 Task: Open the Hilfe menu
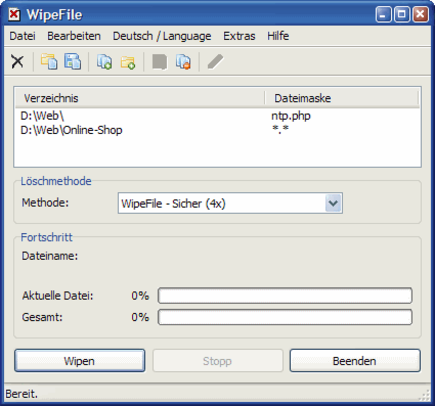[x=278, y=36]
